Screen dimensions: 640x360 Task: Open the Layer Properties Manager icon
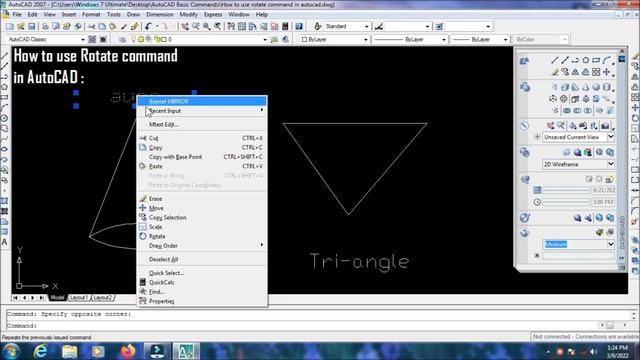[122, 40]
